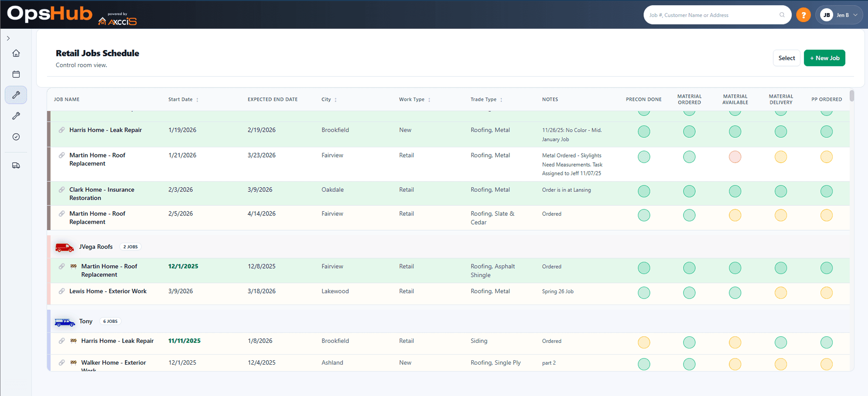
Task: Sort the Start Date column
Action: pyautogui.click(x=197, y=99)
